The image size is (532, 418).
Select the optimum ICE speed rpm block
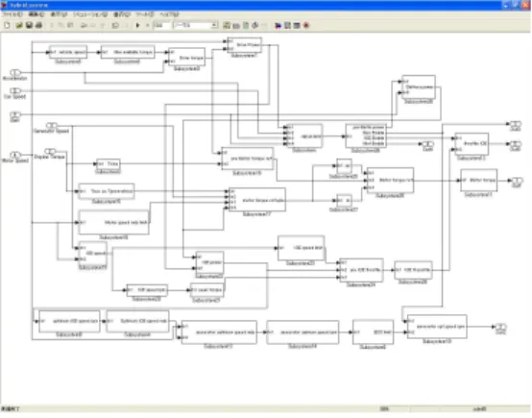[x=69, y=321]
